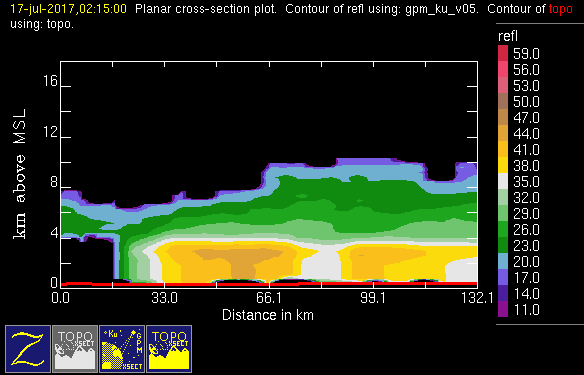Select the yellow timestamp 17-jul-2017 text

[x=69, y=9]
